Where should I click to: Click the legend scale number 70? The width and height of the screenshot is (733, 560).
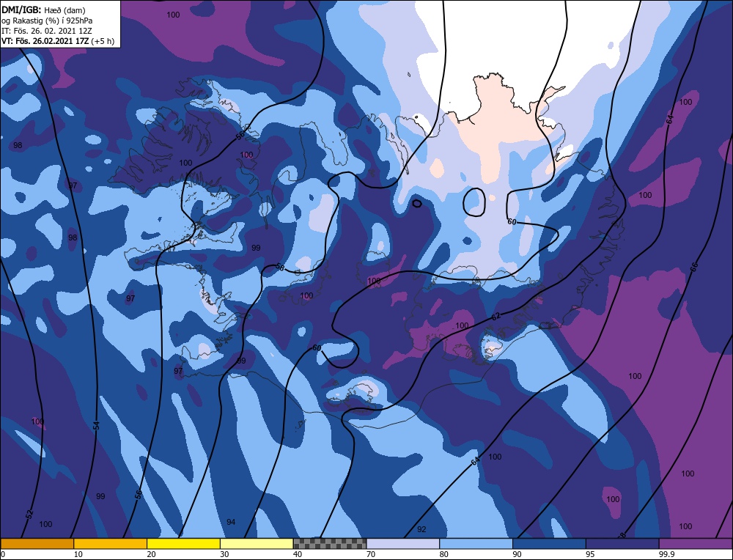[371, 554]
